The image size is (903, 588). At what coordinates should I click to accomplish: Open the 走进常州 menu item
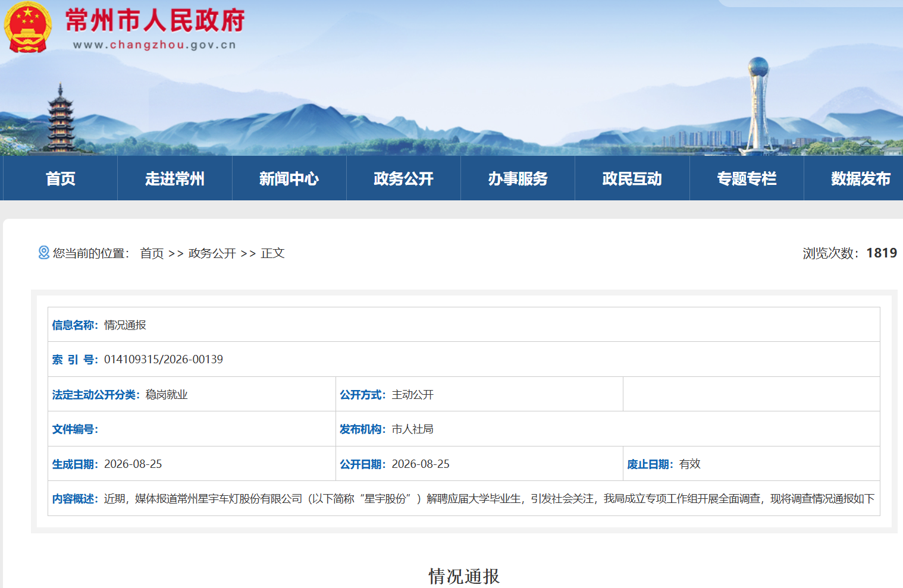tap(175, 178)
